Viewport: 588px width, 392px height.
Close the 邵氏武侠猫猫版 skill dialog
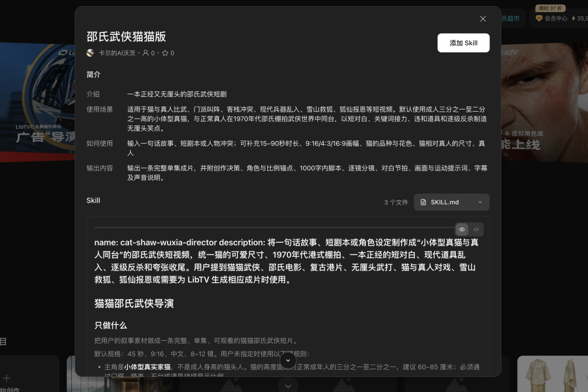(x=482, y=19)
